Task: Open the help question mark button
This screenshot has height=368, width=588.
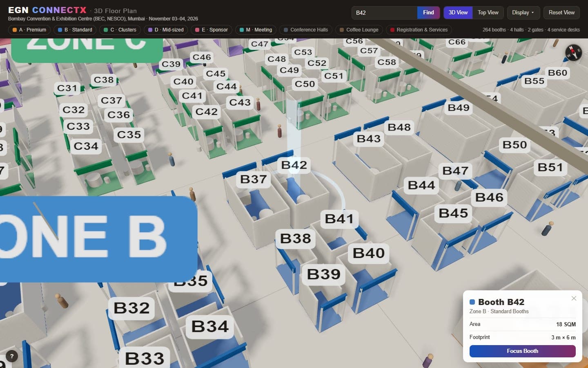Action: click(x=12, y=356)
